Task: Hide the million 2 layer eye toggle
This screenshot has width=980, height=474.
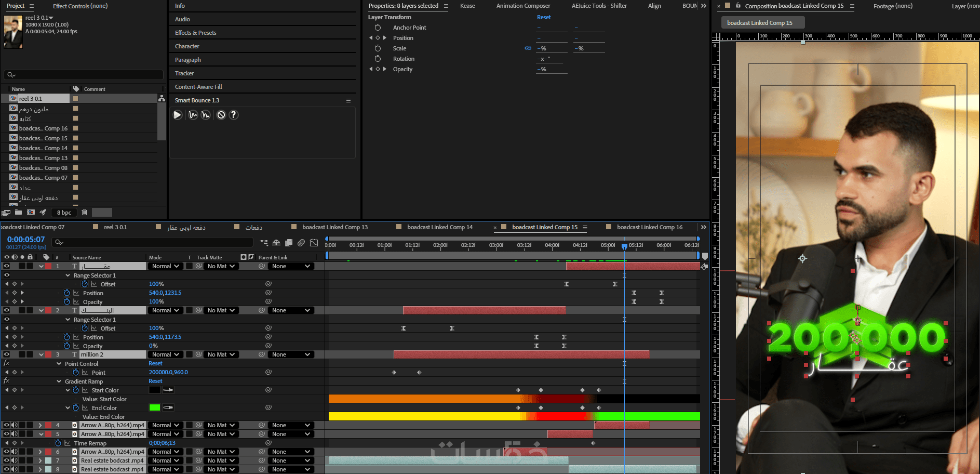Action: pos(7,354)
